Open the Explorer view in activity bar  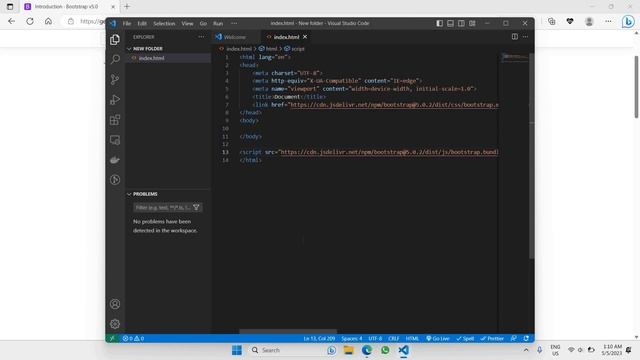tap(115, 40)
